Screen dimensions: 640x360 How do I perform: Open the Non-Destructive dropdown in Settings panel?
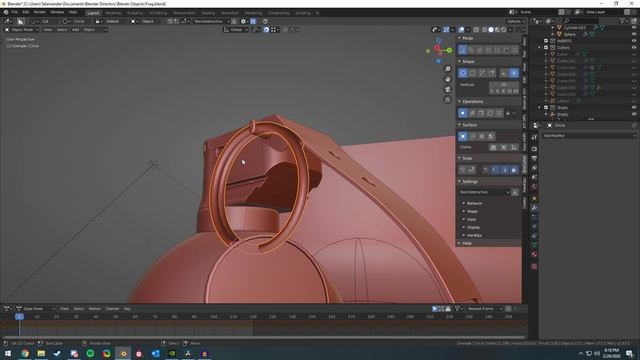(x=484, y=192)
